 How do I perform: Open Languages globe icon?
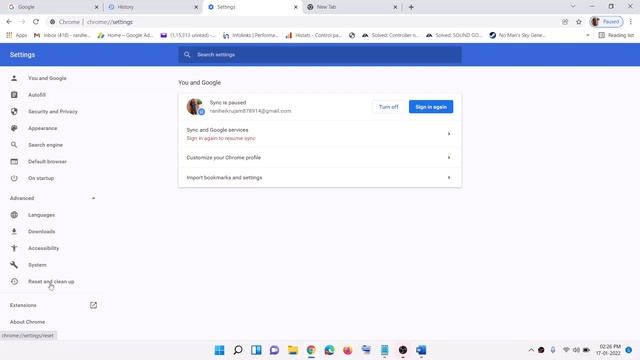14,215
